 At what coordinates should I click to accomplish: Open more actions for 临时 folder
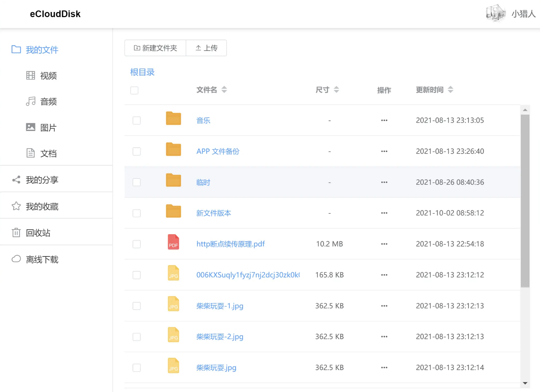tap(384, 182)
